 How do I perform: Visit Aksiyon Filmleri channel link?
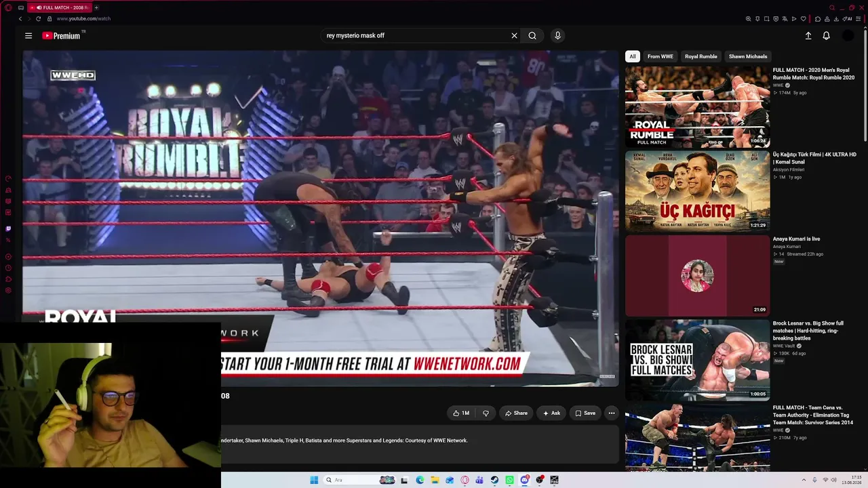tap(789, 169)
